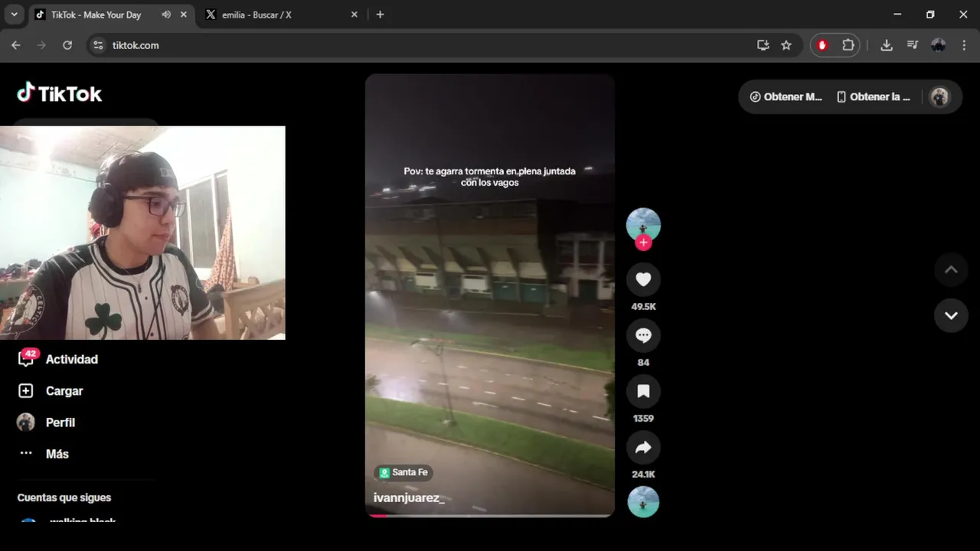
Task: Click Obtener la... app button
Action: [874, 97]
